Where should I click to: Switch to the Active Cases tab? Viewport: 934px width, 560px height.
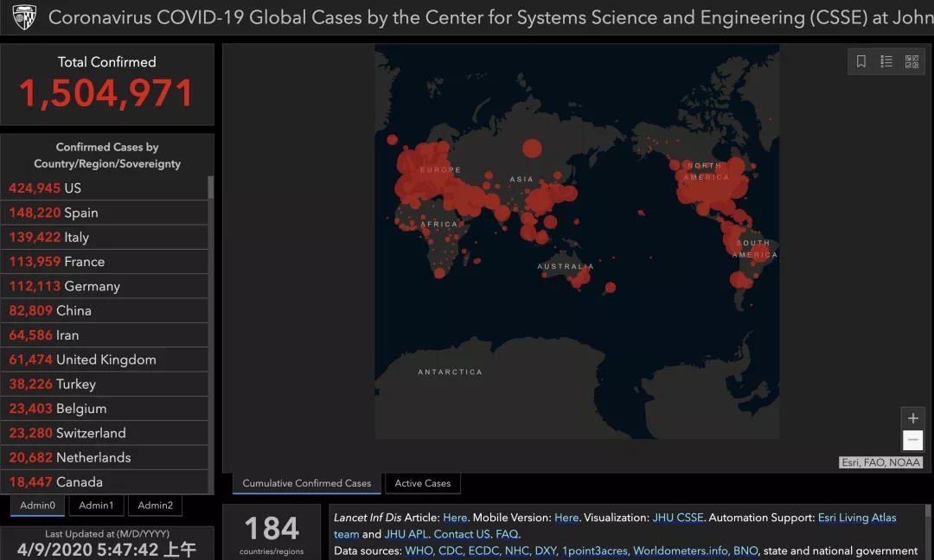coord(422,483)
